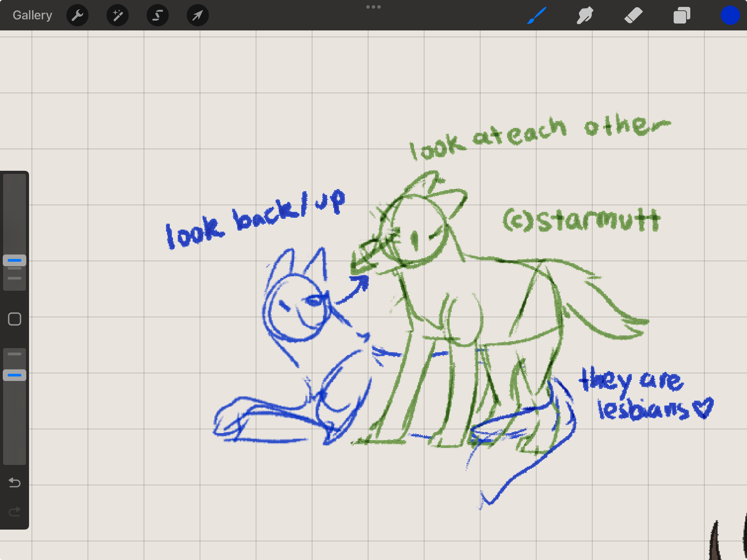This screenshot has height=560, width=747.
Task: Tap the three-dot multitasking menu at top
Action: [373, 7]
